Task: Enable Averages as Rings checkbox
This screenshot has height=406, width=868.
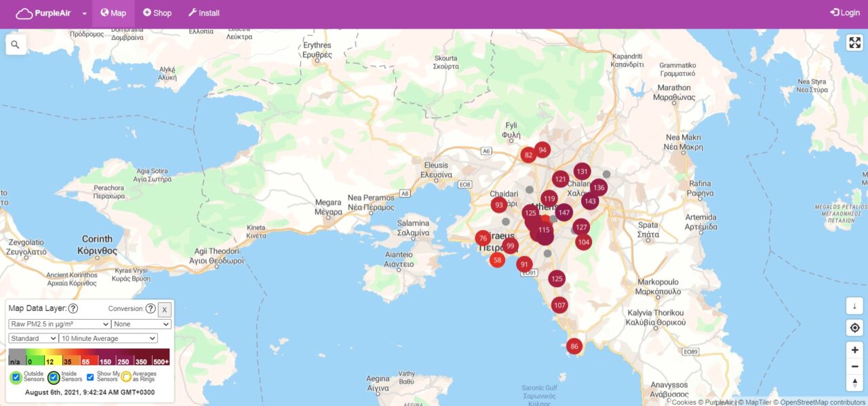Action: click(126, 377)
